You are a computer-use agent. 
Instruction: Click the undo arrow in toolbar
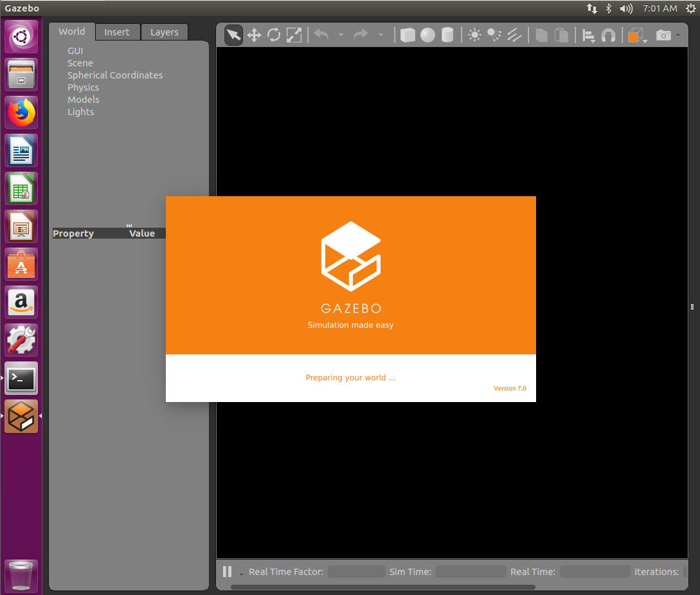[321, 34]
